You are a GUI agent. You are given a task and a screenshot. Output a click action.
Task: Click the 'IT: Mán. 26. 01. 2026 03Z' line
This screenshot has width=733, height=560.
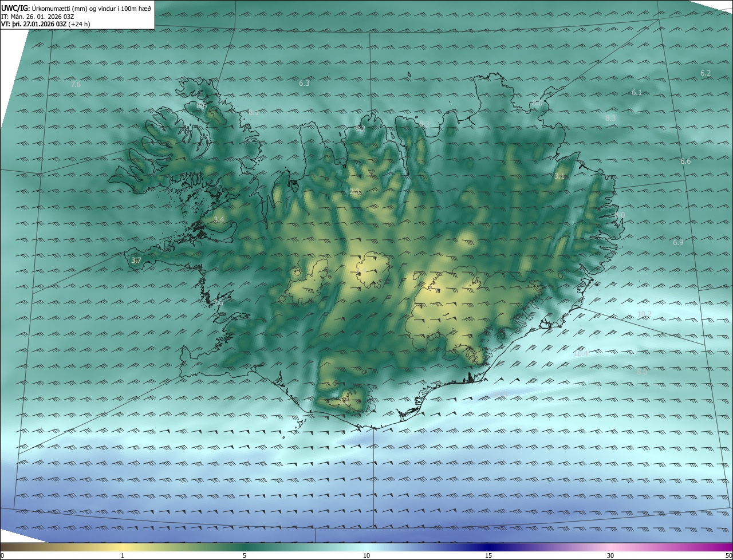click(37, 16)
